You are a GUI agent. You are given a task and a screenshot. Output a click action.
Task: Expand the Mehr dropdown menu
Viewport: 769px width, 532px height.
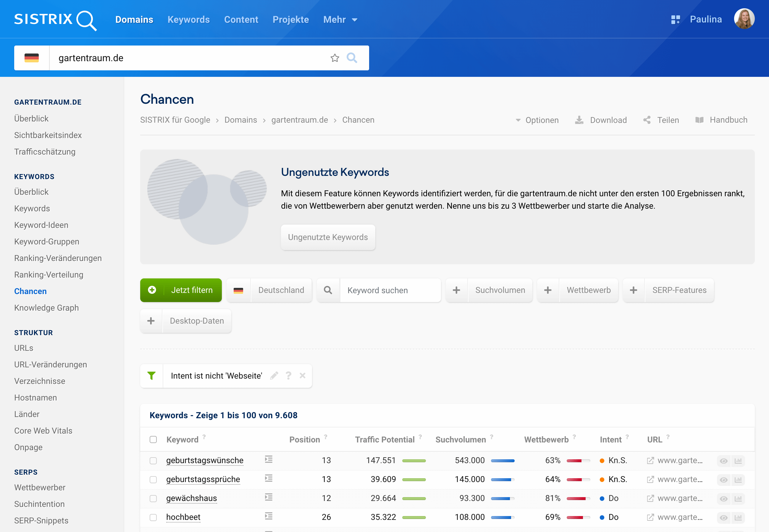tap(340, 20)
